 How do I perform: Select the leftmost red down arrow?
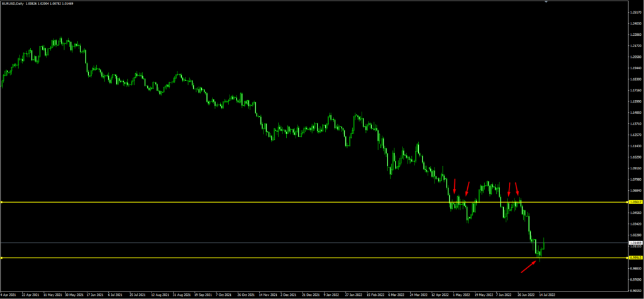454,186
